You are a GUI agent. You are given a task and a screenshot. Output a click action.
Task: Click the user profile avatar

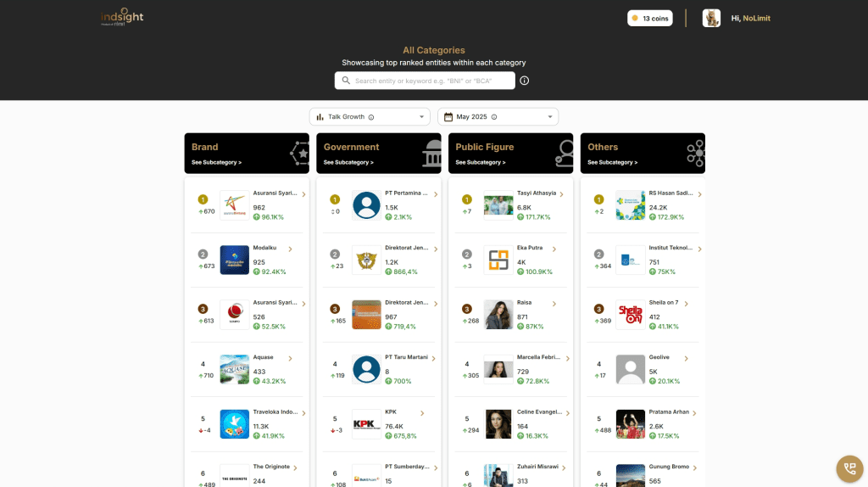711,19
